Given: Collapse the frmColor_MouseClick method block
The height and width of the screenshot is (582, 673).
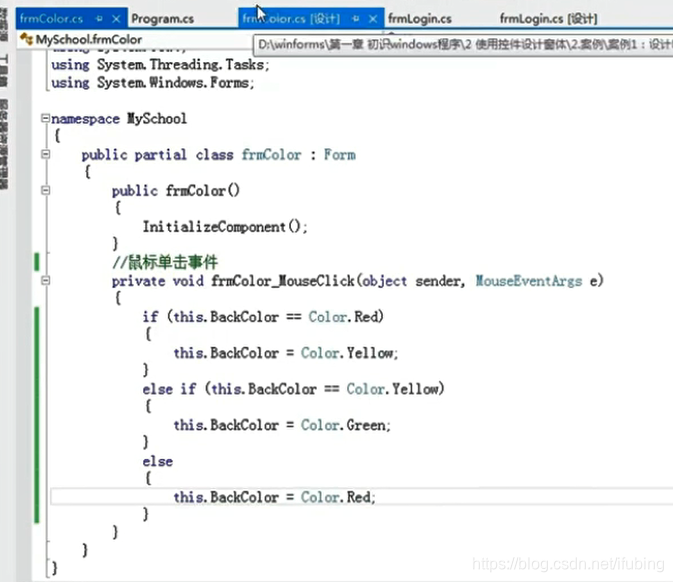Looking at the screenshot, I should pyautogui.click(x=45, y=280).
